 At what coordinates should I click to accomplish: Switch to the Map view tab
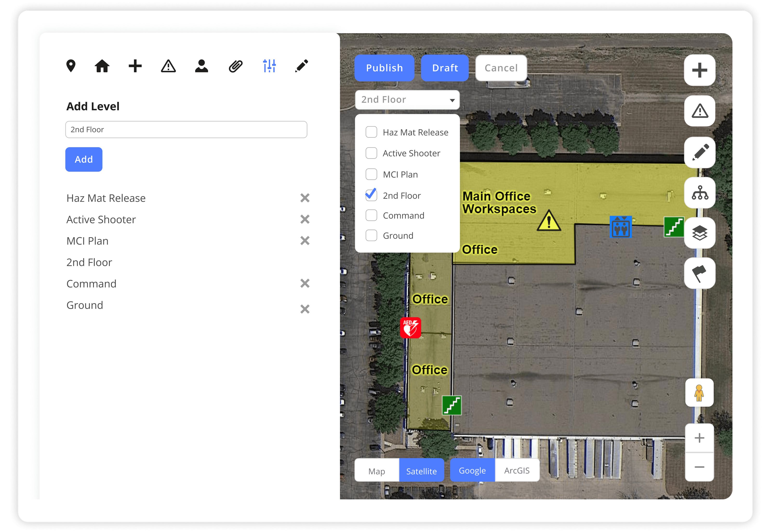tap(377, 471)
